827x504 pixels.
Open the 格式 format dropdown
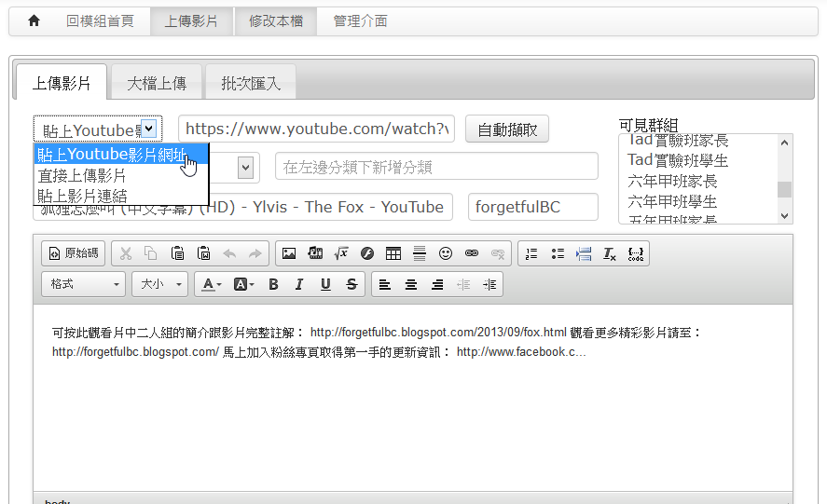coord(84,285)
